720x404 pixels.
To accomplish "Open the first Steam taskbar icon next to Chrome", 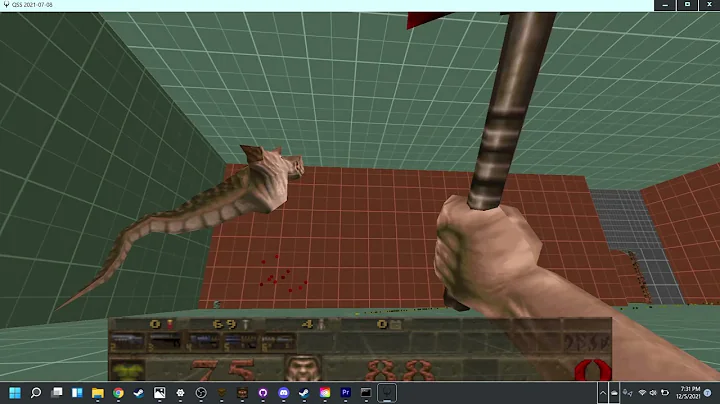I will 139,393.
